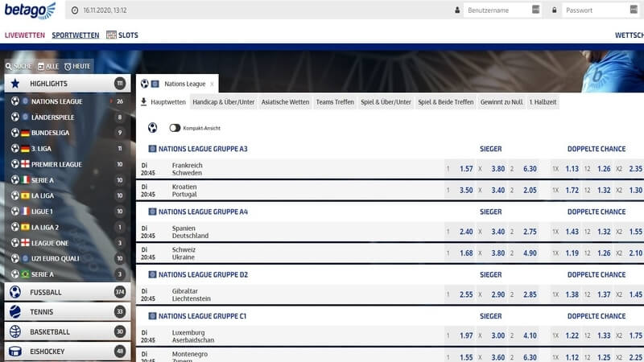
Task: Click the Basketball category icon
Action: pos(15,331)
